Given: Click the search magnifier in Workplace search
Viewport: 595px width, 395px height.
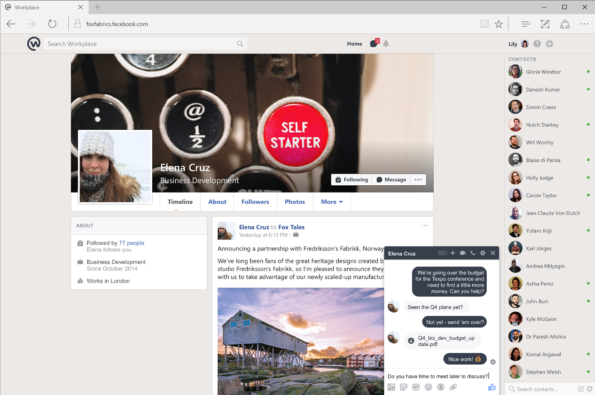Looking at the screenshot, I should (240, 44).
